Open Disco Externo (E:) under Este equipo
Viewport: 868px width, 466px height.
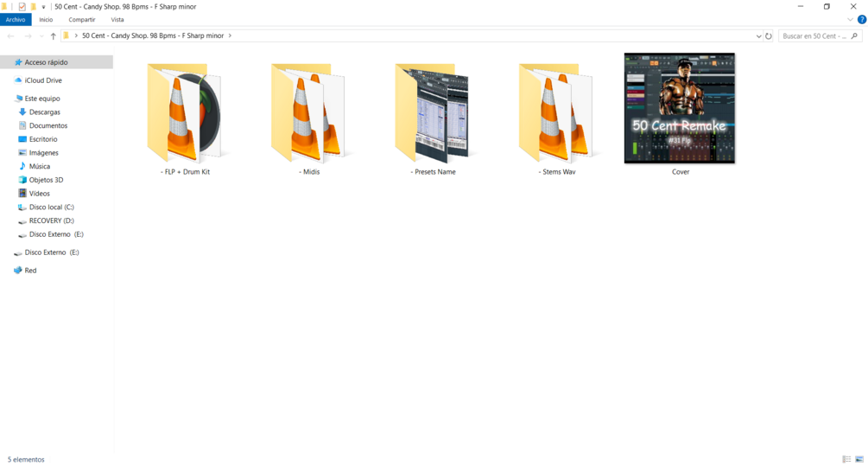pyautogui.click(x=56, y=234)
